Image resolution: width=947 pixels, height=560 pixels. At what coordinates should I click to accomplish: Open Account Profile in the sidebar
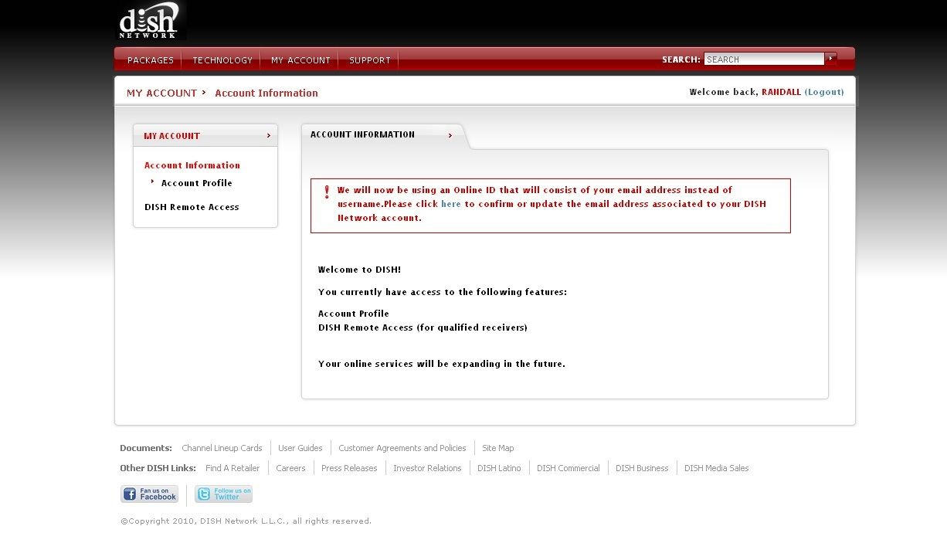click(197, 183)
